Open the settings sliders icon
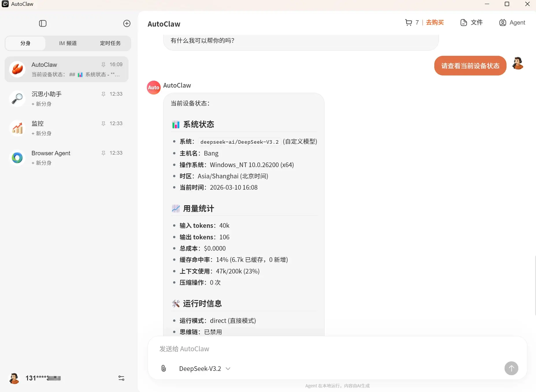This screenshot has height=392, width=536. [x=121, y=378]
